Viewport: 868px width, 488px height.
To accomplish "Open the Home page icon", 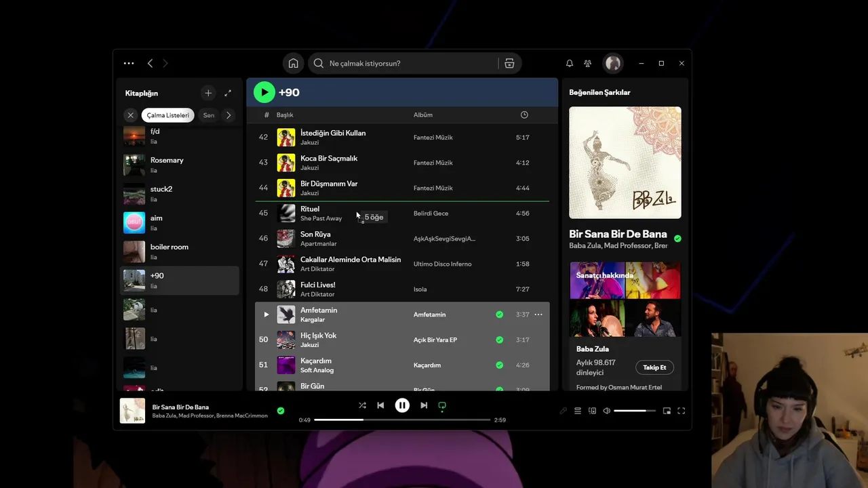I will (x=293, y=63).
